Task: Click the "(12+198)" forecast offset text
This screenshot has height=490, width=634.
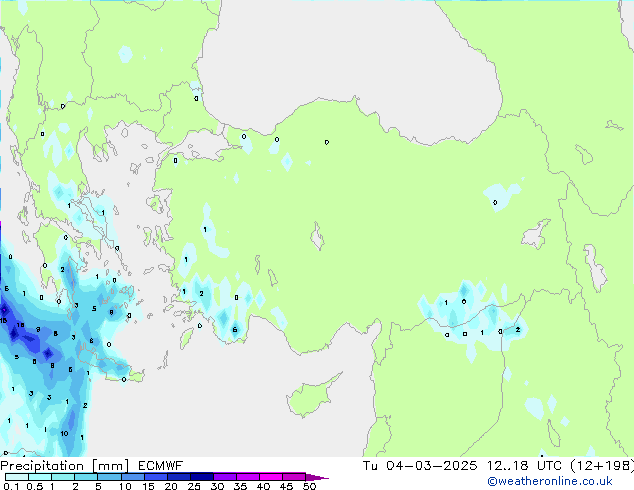Action: pos(602,466)
